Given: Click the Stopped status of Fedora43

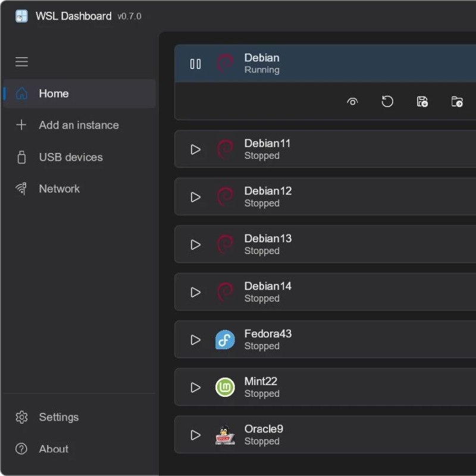Looking at the screenshot, I should tap(262, 346).
